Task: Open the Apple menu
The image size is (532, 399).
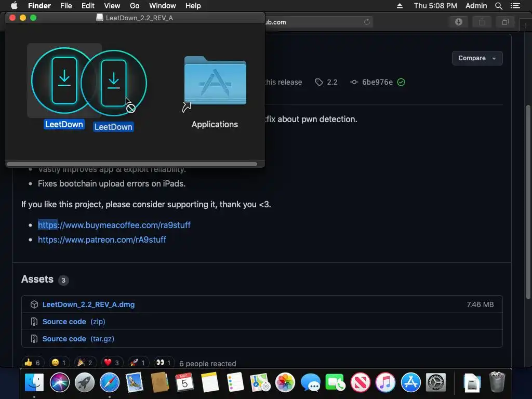Action: point(14,6)
